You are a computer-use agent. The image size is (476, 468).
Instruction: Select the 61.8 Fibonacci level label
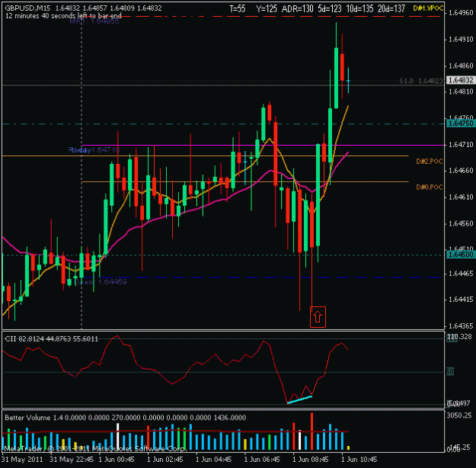(x=421, y=81)
